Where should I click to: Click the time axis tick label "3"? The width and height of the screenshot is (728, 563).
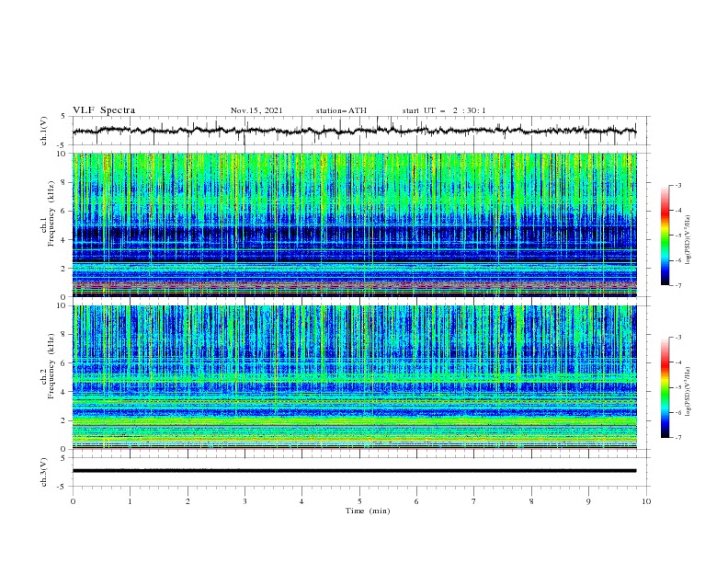coord(245,501)
